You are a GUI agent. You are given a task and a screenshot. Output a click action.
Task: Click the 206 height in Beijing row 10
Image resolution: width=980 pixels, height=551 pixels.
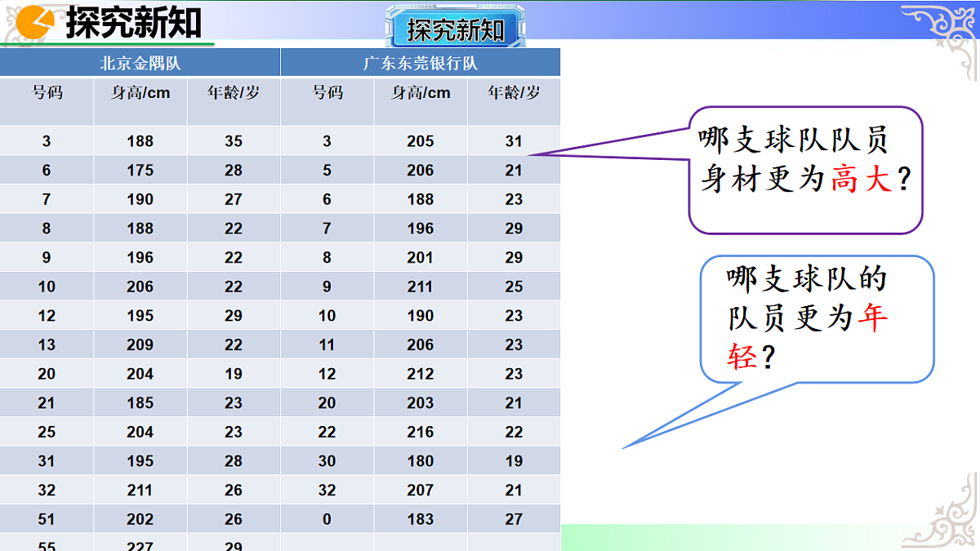point(140,287)
